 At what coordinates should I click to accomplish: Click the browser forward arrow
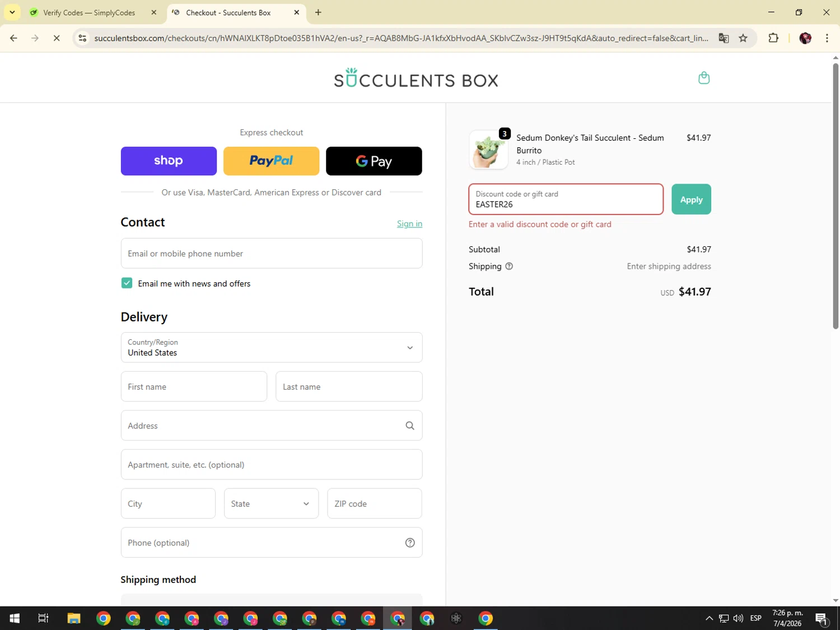click(35, 38)
